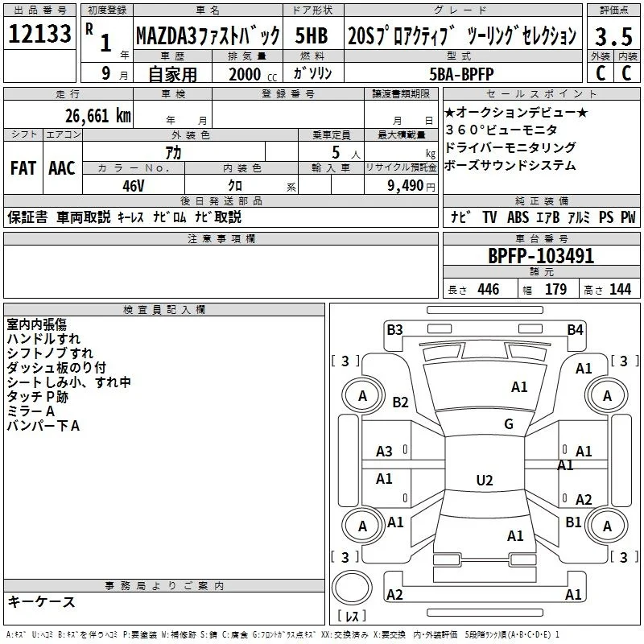Click damage mark B1 on the diagram
This screenshot has width=644, height=644.
(573, 522)
